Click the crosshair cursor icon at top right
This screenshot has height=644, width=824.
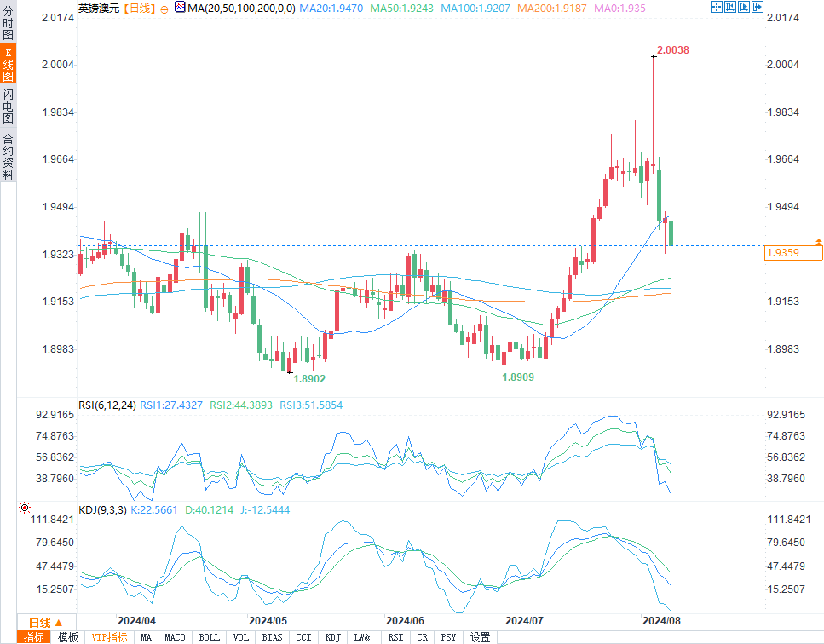click(717, 7)
